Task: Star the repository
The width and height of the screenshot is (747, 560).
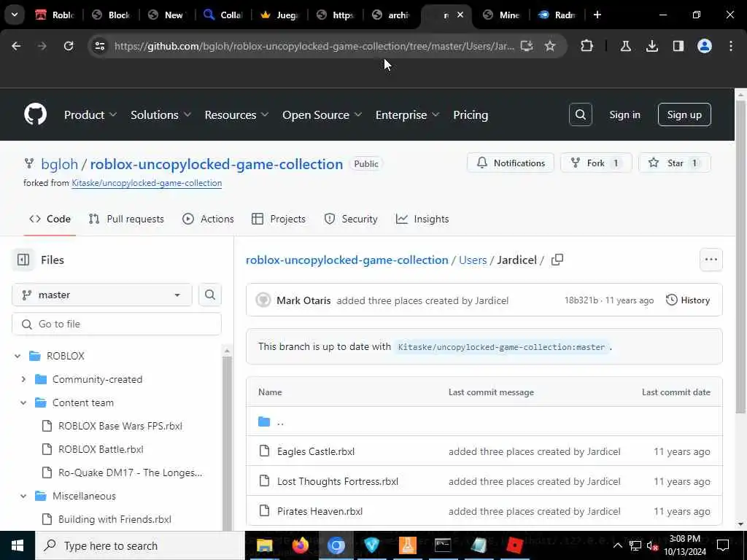Action: (674, 163)
